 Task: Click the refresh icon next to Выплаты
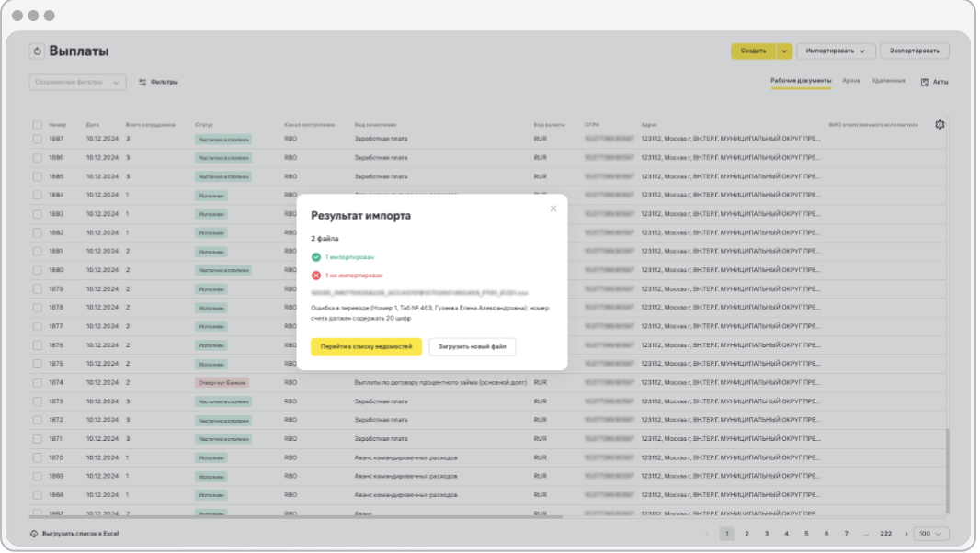(37, 51)
